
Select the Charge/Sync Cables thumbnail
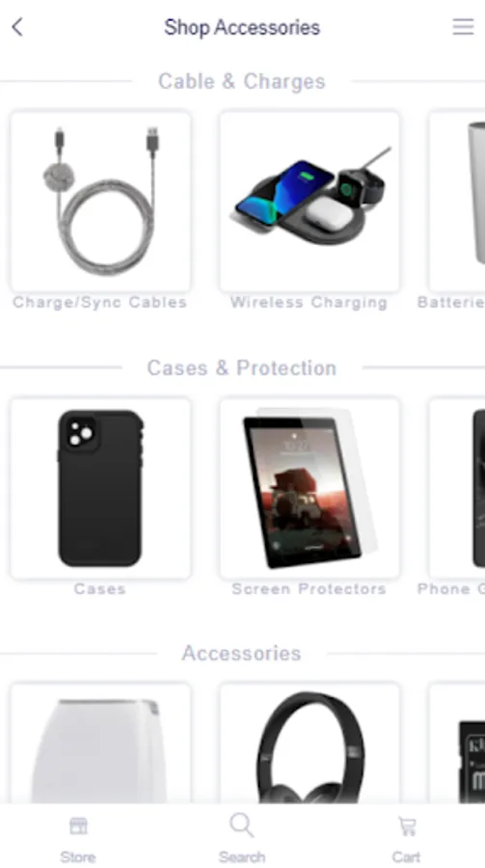(x=100, y=201)
